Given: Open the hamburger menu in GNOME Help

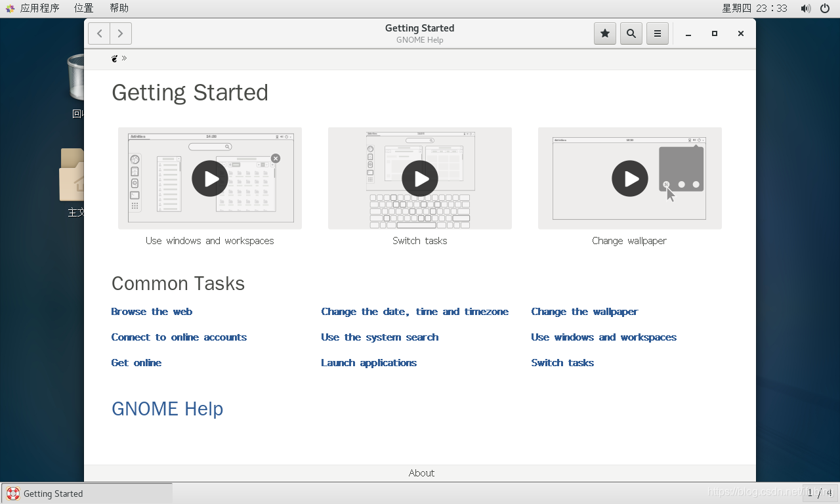Looking at the screenshot, I should click(658, 33).
